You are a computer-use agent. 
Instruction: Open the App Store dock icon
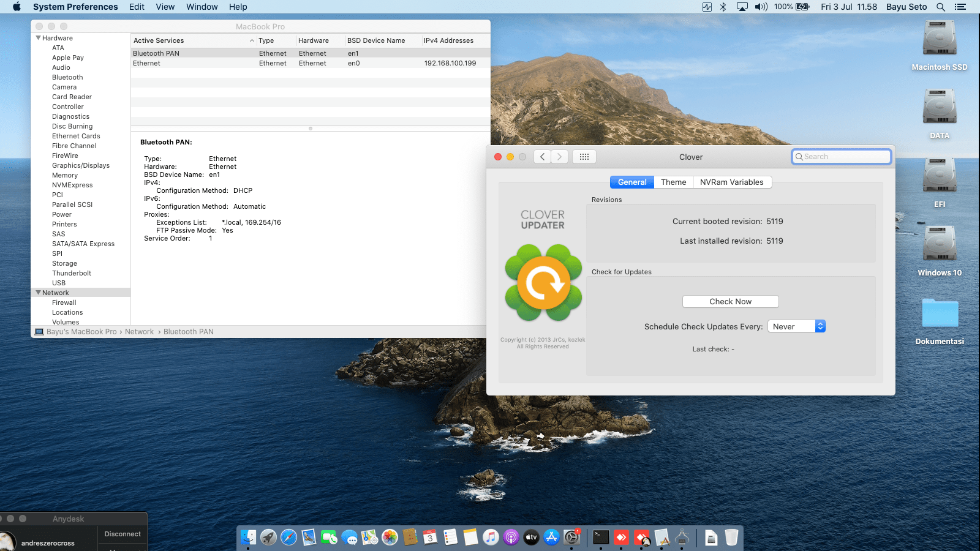551,538
